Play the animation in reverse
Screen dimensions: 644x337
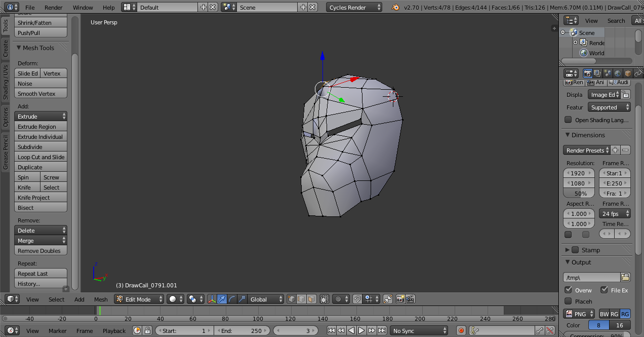pos(351,330)
